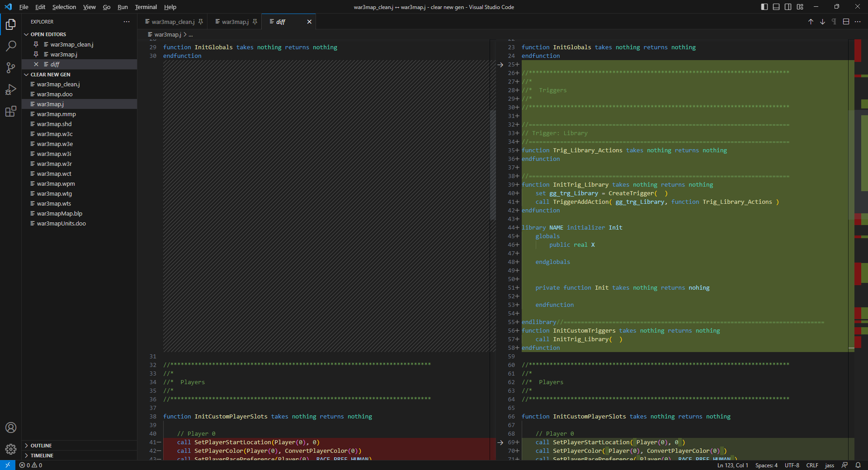Click Ln 123, Col 1 cursor position
This screenshot has width=868, height=470.
tap(732, 465)
